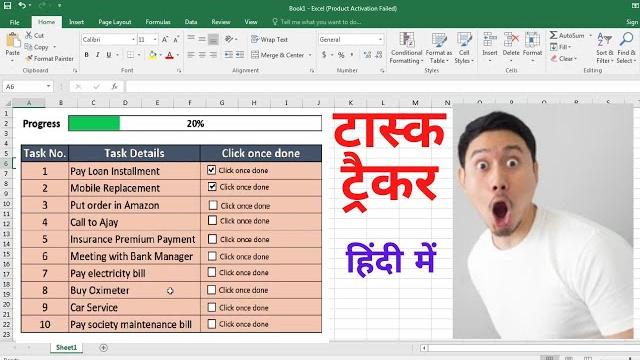
Task: Uncheck Mobile Replacement checkbox
Action: (x=212, y=187)
